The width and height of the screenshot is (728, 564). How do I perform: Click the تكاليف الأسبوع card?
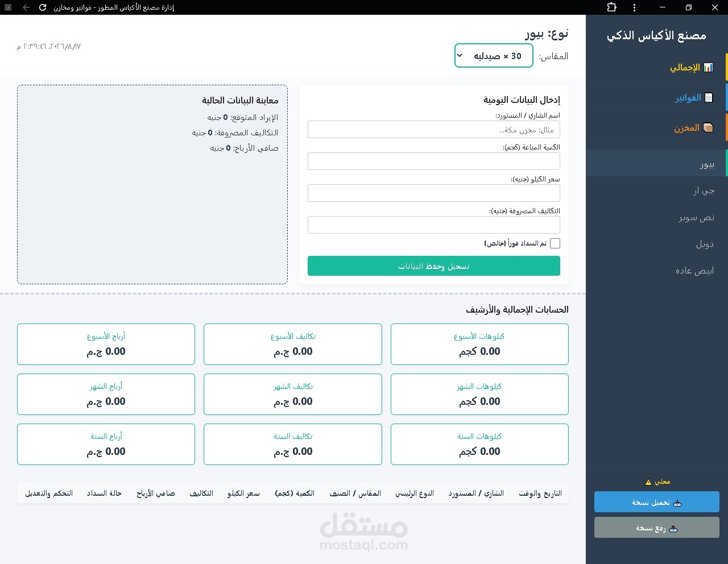[x=293, y=344]
